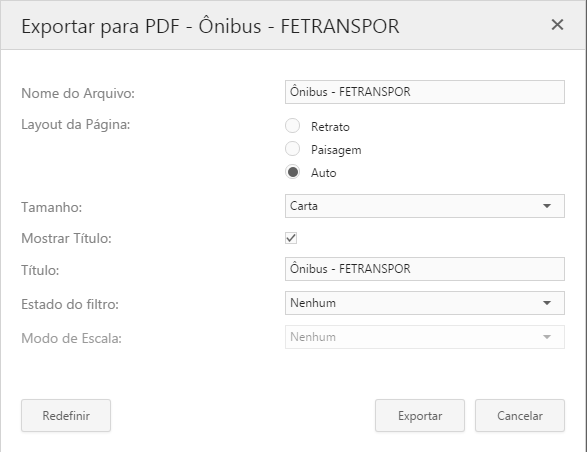The width and height of the screenshot is (587, 452).
Task: Click the Exportar button
Action: point(420,415)
